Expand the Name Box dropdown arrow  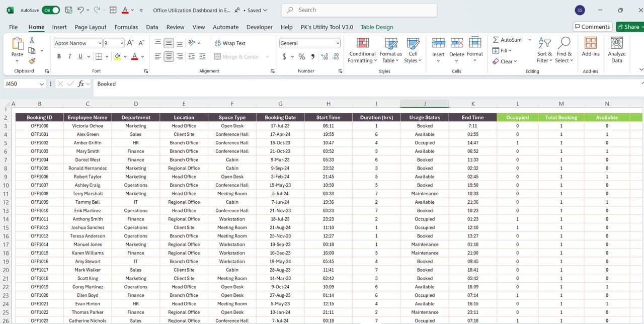click(41, 84)
